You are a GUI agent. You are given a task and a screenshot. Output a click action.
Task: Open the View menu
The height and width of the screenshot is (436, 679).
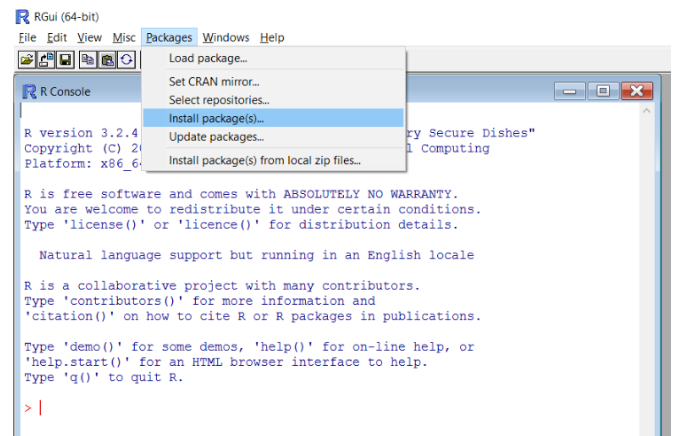point(89,38)
